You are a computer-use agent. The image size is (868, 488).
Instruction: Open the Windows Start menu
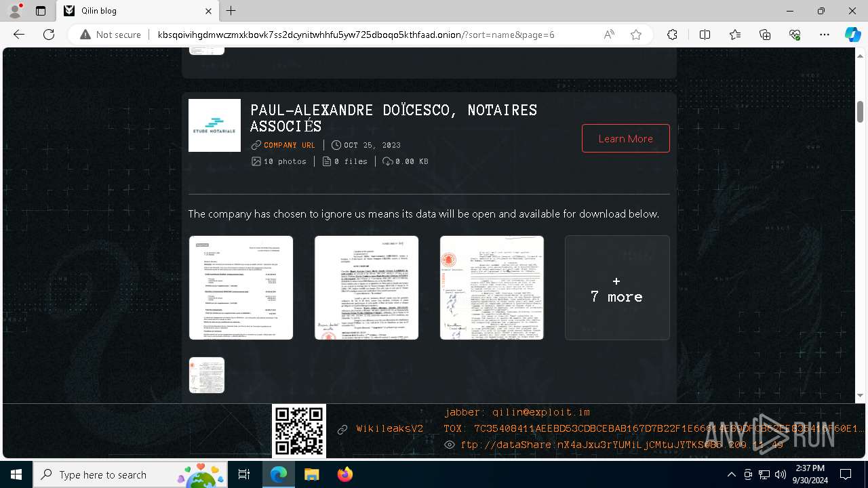[x=16, y=474]
